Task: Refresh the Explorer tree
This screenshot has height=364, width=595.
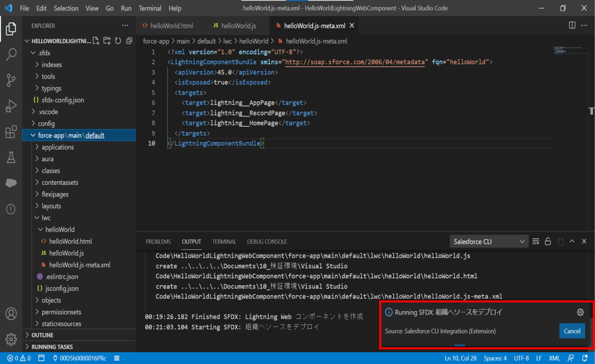Action: tap(118, 41)
